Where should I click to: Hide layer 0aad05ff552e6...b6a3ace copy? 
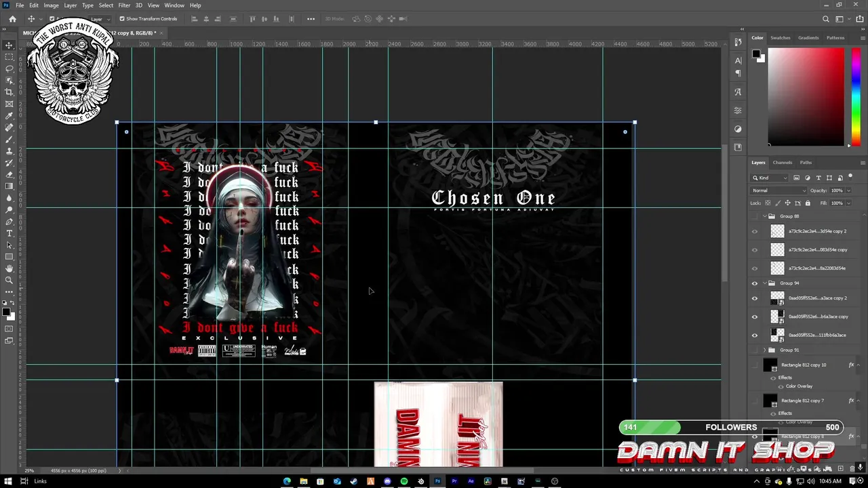(x=755, y=317)
